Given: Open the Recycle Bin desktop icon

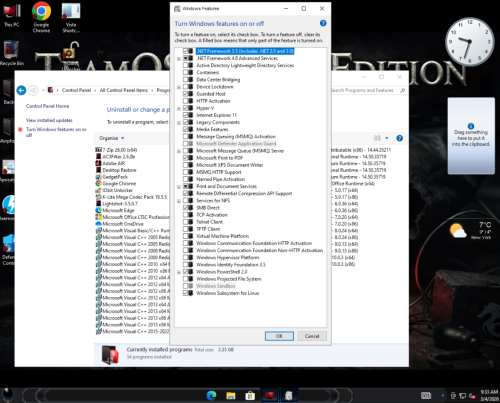Looking at the screenshot, I should point(11,53).
